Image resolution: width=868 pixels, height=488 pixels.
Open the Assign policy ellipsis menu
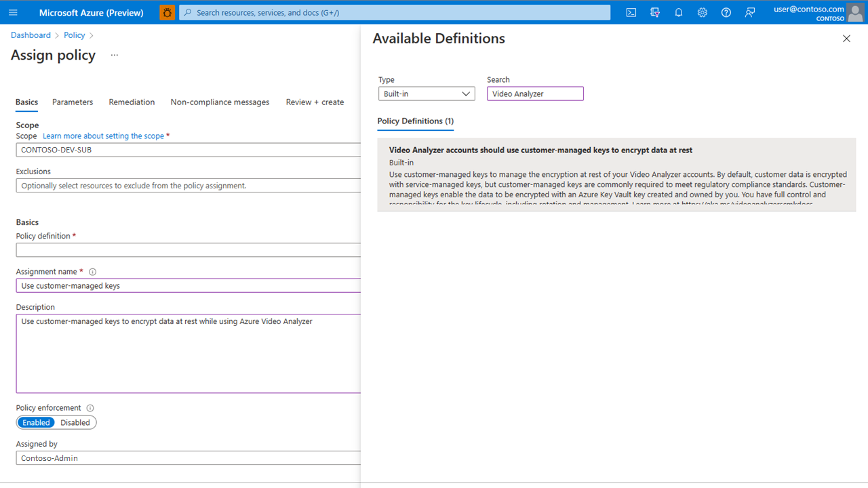115,55
